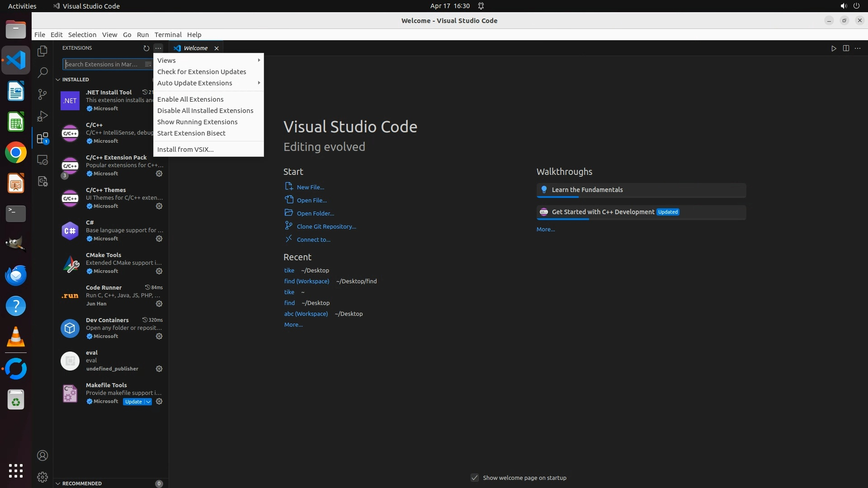
Task: Click the Clone Git Repository link
Action: click(x=326, y=226)
